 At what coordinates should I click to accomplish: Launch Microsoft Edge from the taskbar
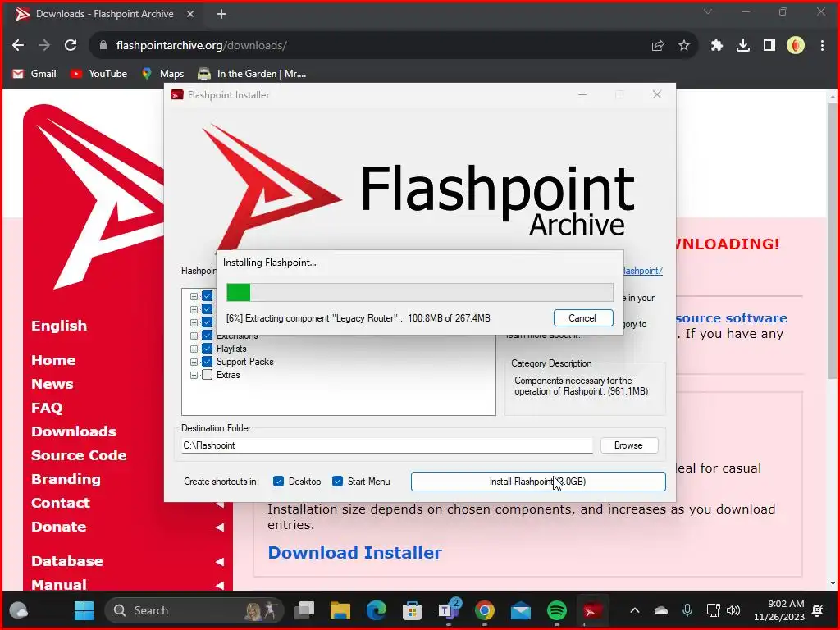pyautogui.click(x=376, y=610)
